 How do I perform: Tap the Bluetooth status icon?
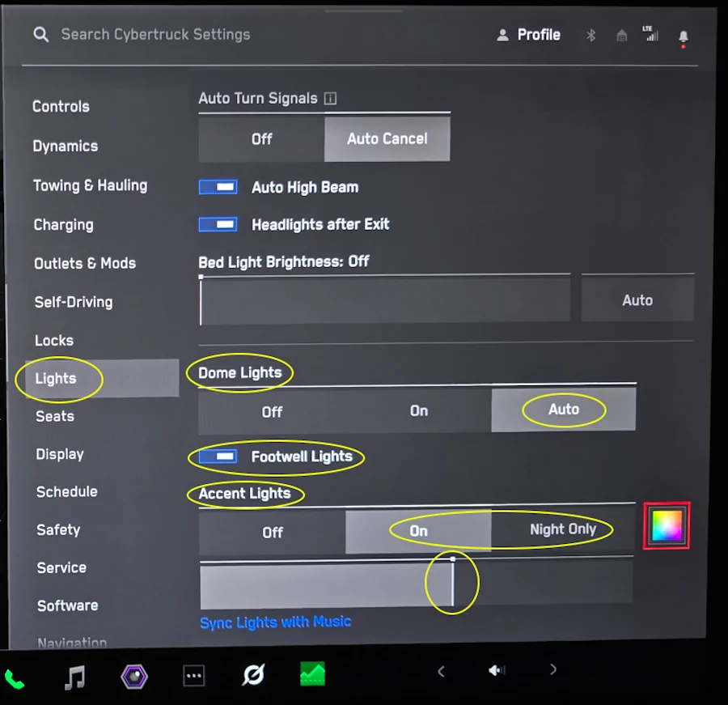pos(590,36)
